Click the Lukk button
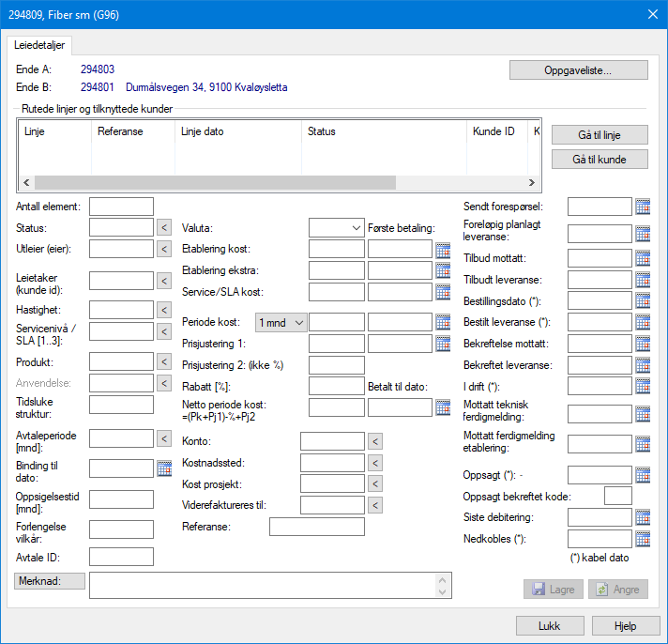 550,625
